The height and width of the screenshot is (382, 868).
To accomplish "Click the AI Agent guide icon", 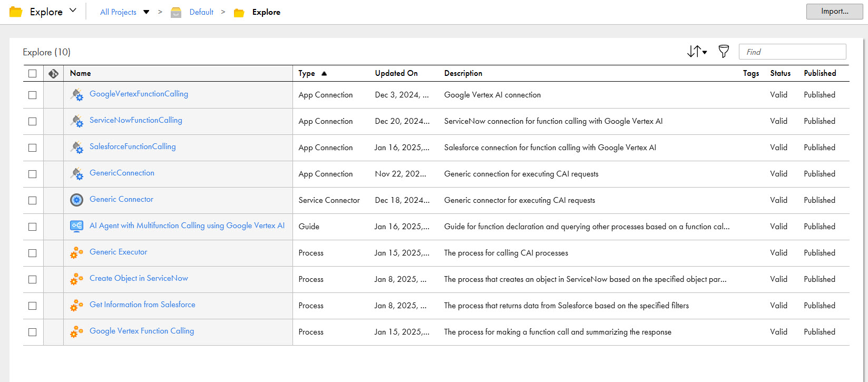I will click(77, 227).
